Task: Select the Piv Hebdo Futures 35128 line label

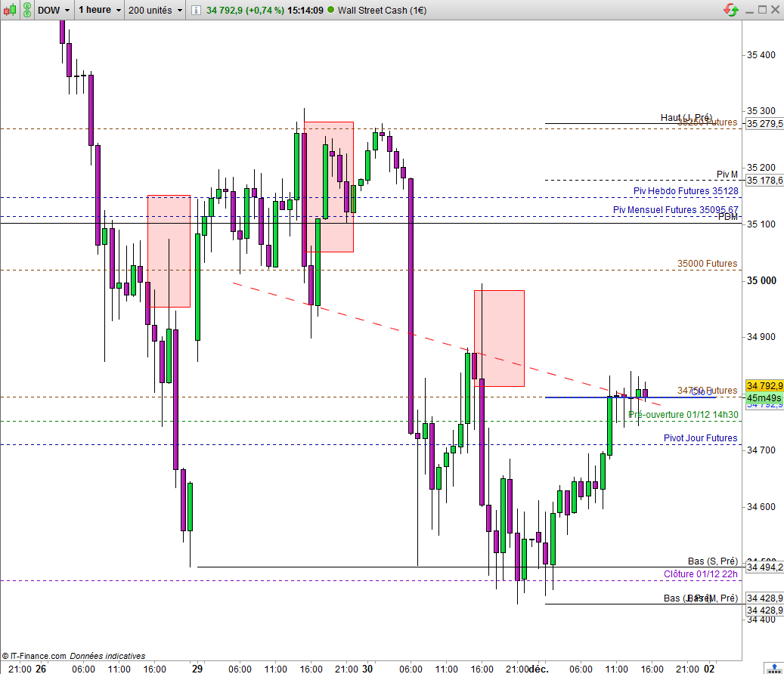Action: click(x=686, y=191)
